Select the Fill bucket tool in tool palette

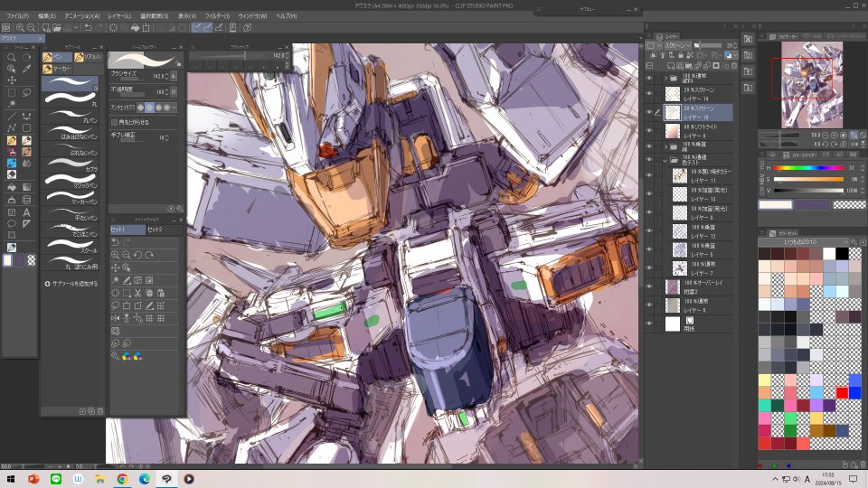click(x=11, y=188)
